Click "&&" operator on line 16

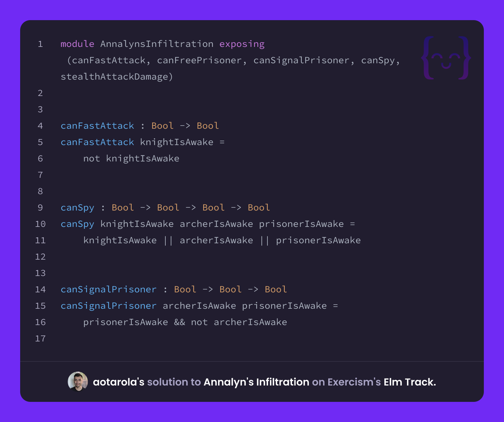click(x=180, y=322)
